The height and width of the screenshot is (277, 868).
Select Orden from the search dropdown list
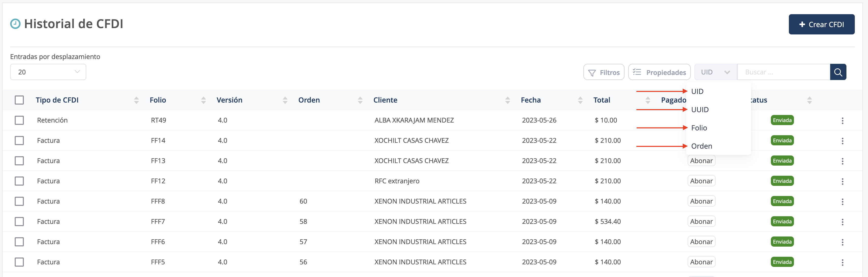(718, 146)
